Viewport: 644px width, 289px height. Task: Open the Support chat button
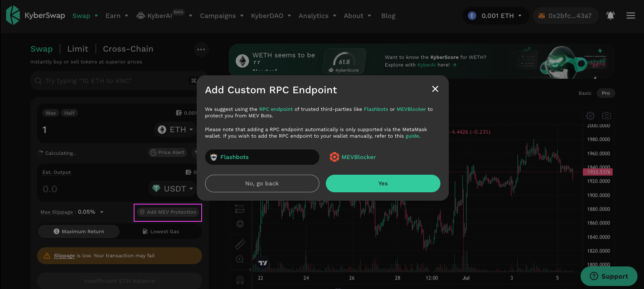[609, 276]
